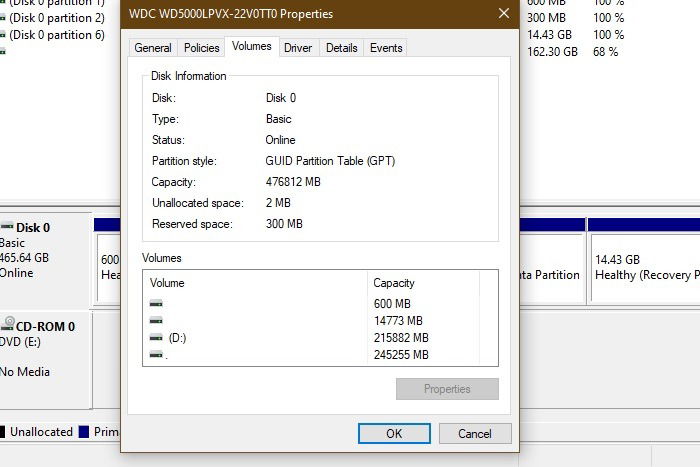Select the 600 MB volume drive icon
The width and height of the screenshot is (700, 467).
click(156, 304)
